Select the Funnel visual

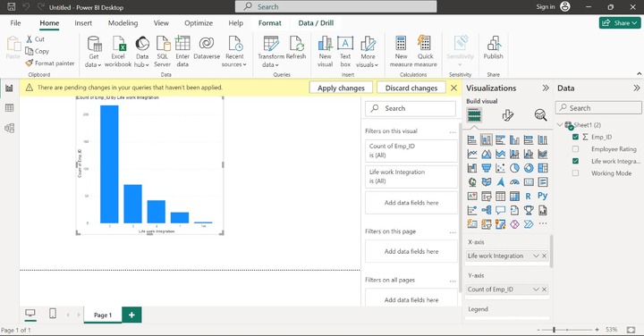coord(487,168)
